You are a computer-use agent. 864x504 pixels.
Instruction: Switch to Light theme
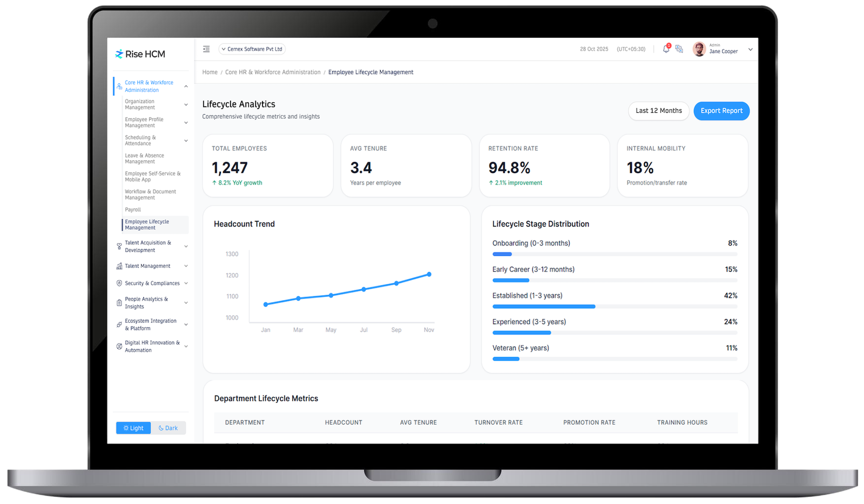click(133, 428)
